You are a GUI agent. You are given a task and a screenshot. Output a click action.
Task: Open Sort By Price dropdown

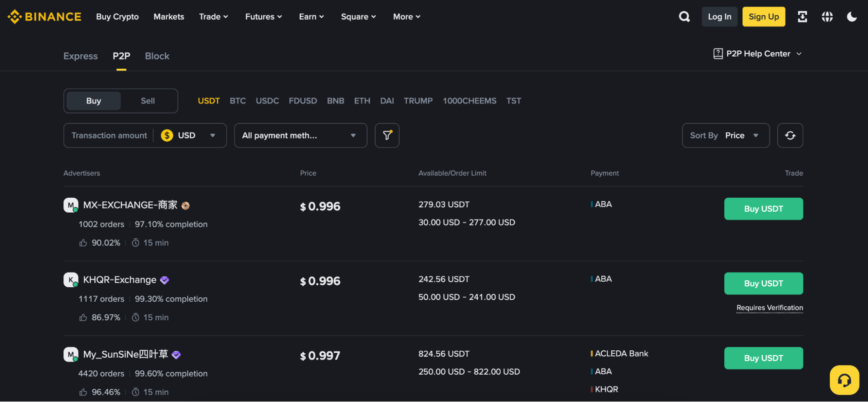[x=726, y=136]
